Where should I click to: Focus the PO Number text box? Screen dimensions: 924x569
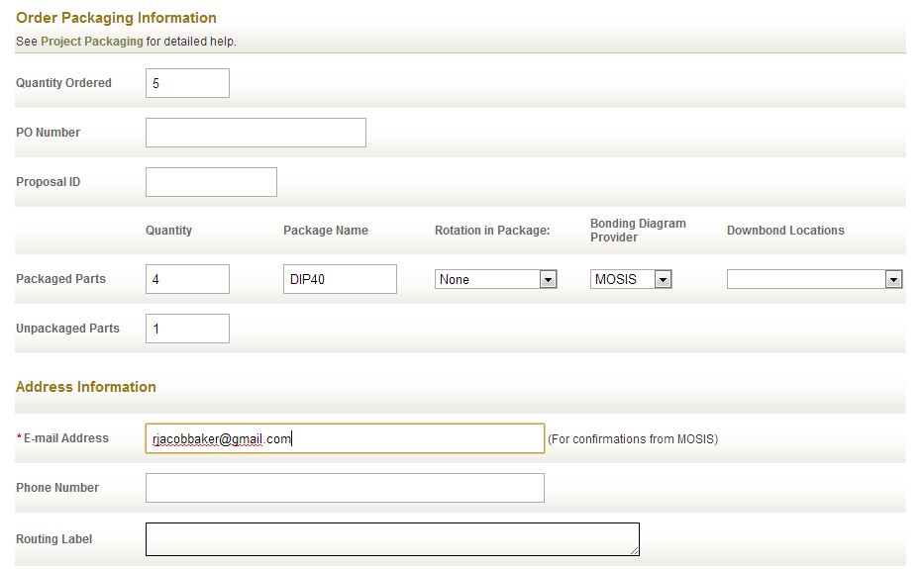pos(256,133)
